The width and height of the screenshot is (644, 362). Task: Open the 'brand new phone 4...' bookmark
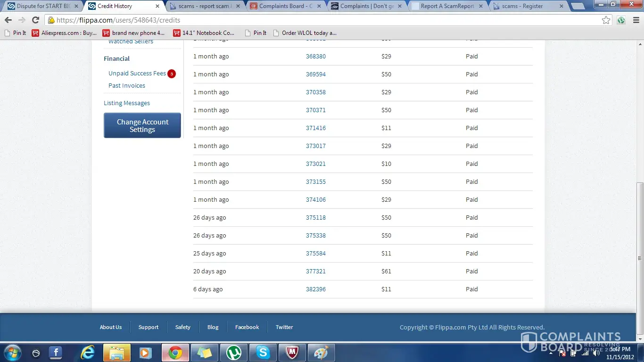click(x=134, y=33)
